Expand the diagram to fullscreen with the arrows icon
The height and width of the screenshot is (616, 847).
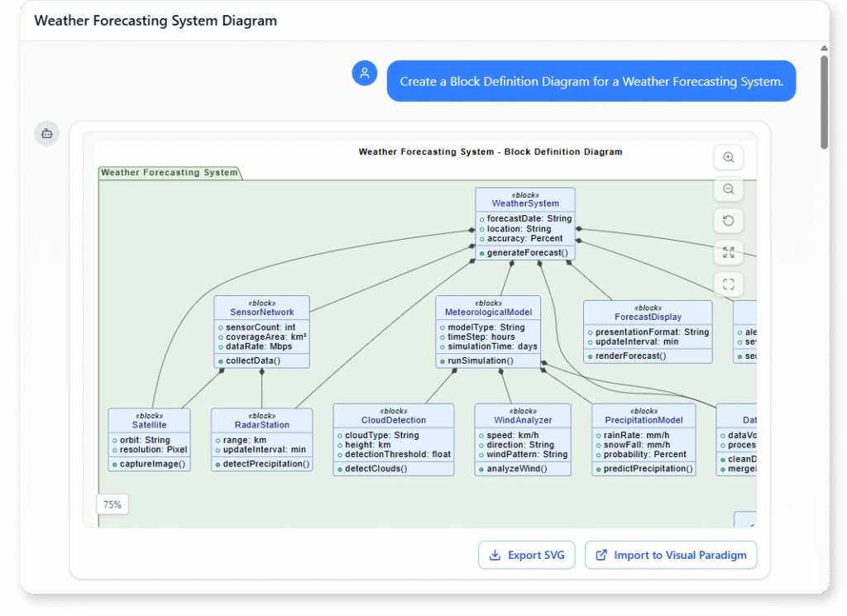(x=728, y=252)
